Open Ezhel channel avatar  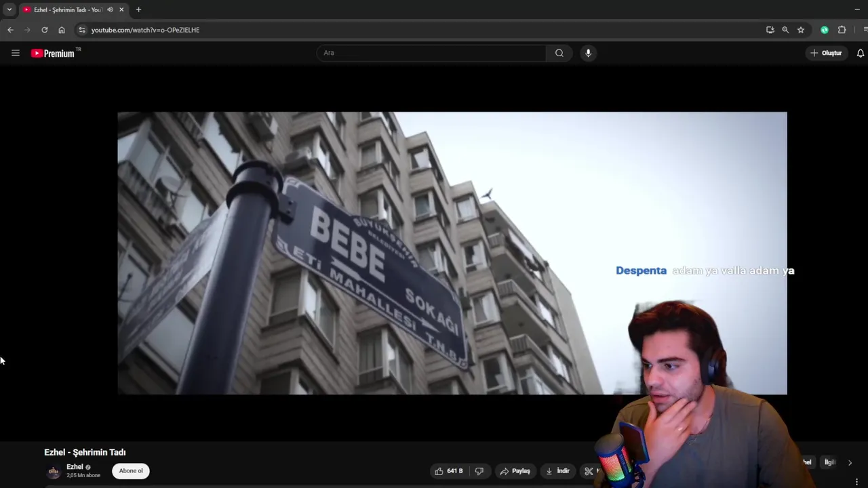tap(54, 471)
